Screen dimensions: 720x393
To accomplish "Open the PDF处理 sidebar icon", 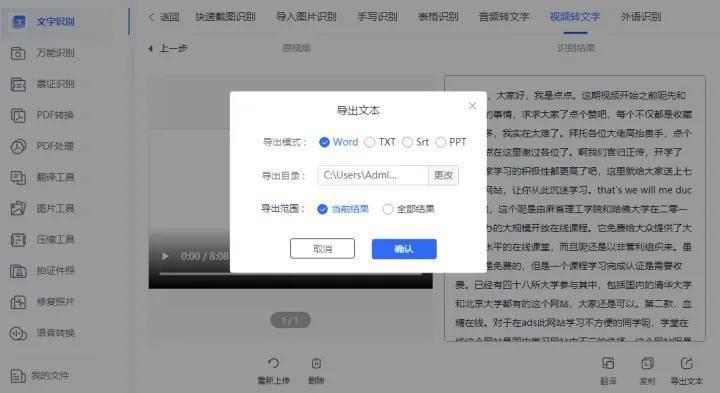I will click(x=18, y=146).
